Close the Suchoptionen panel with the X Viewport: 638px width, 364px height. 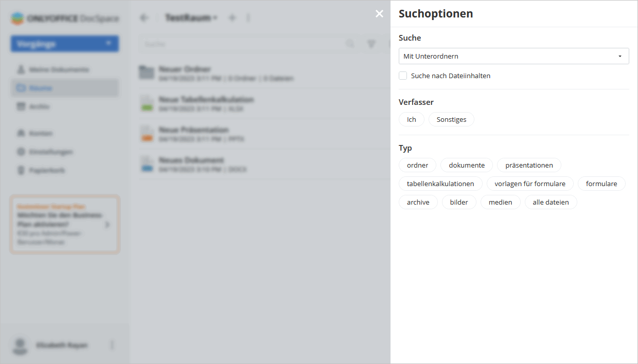[379, 14]
